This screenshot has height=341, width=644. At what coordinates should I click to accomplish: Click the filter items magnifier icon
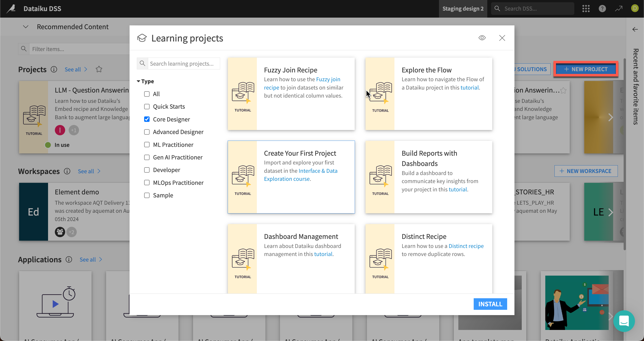pos(24,49)
